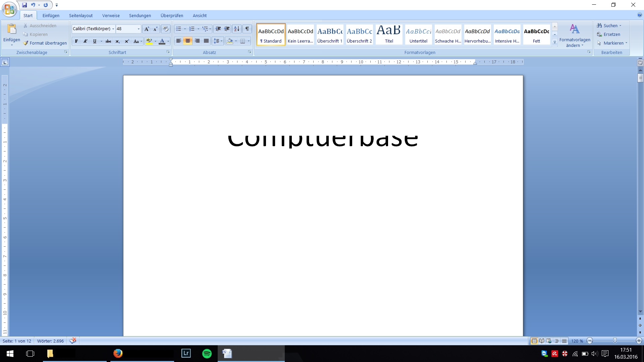Click the increase indent icon

227,29
